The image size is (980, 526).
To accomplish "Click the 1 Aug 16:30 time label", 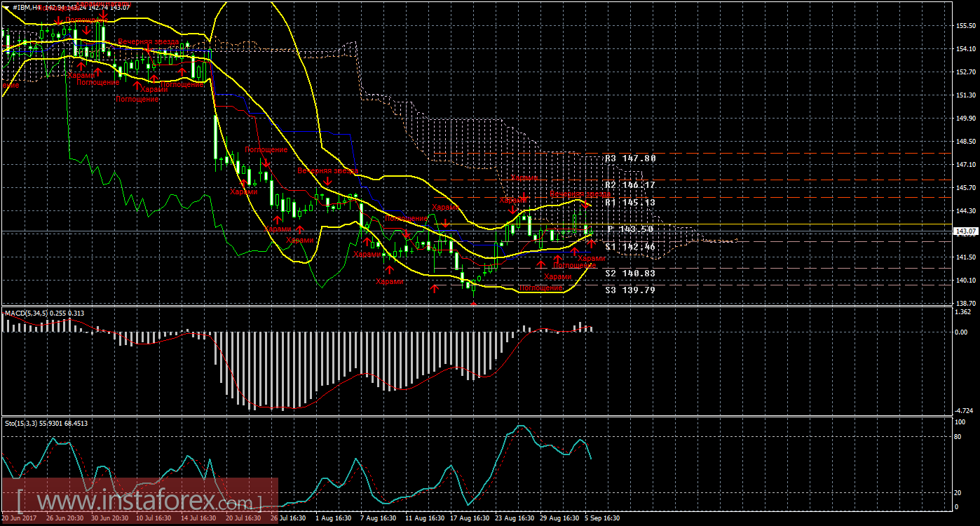I will 332,518.
